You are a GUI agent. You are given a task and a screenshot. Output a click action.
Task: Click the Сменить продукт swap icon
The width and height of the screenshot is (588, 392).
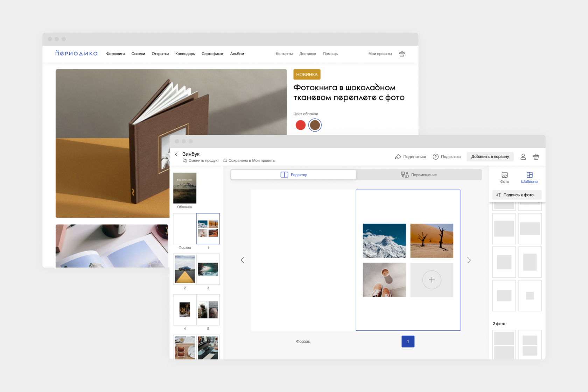(185, 161)
